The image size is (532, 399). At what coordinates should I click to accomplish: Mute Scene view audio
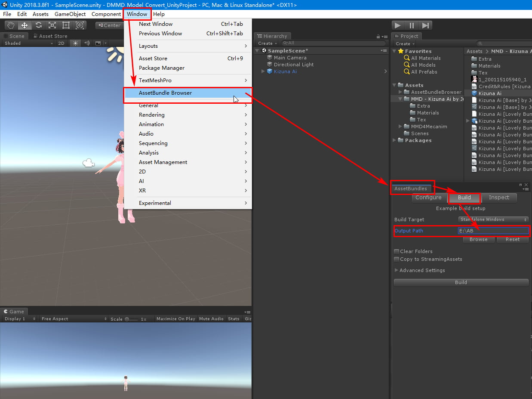click(86, 43)
